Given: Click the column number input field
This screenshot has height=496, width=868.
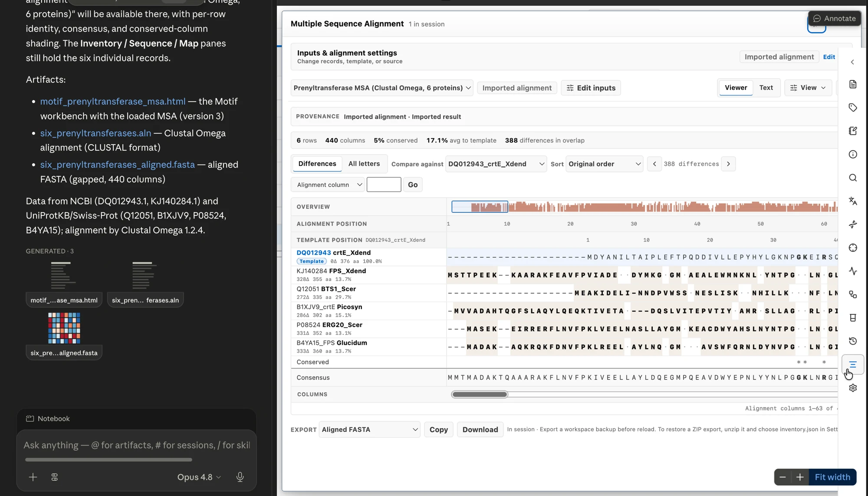Looking at the screenshot, I should click(x=384, y=185).
